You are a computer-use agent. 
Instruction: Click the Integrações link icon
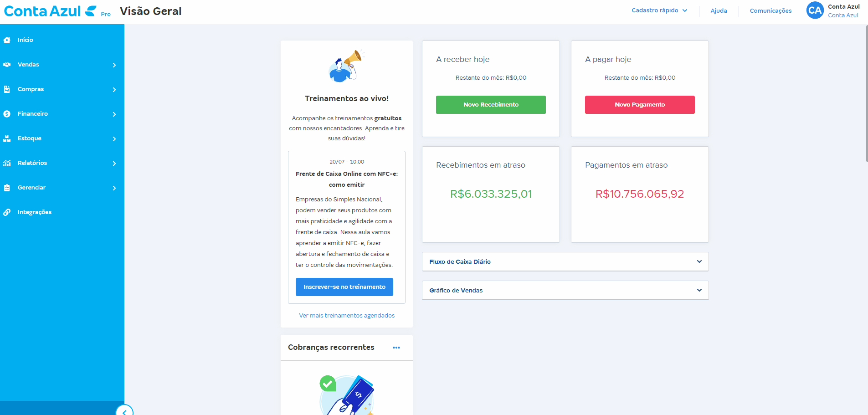click(x=7, y=212)
